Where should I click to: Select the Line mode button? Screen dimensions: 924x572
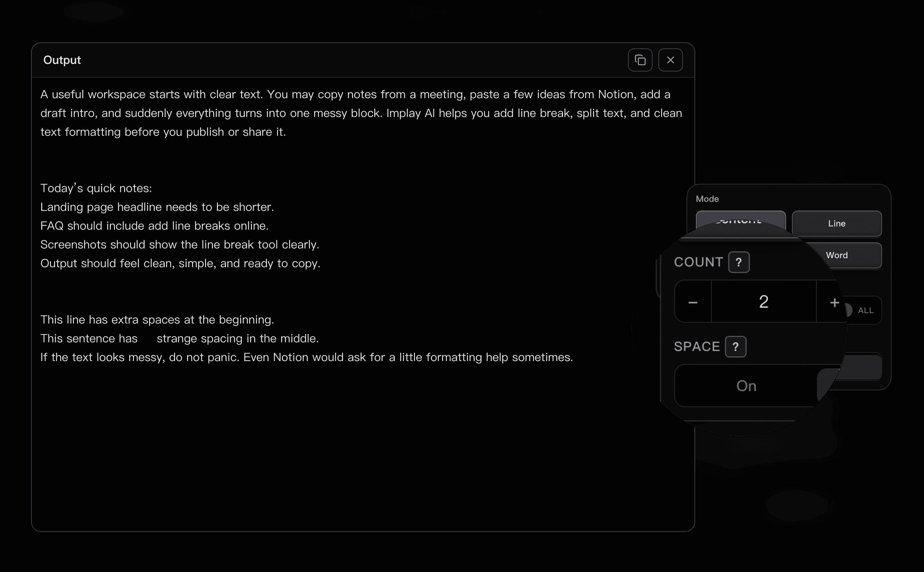[837, 224]
